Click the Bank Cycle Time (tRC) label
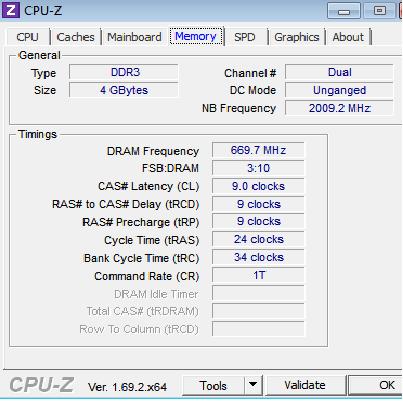Screen dimensions: 403x401 [x=141, y=258]
